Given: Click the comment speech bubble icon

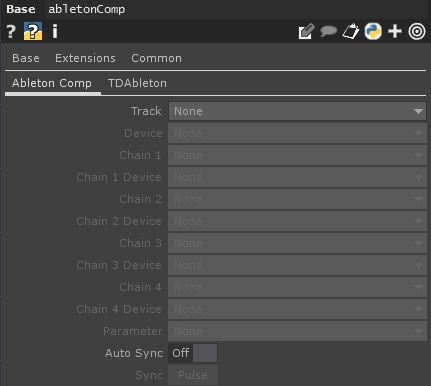Looking at the screenshot, I should tap(328, 31).
